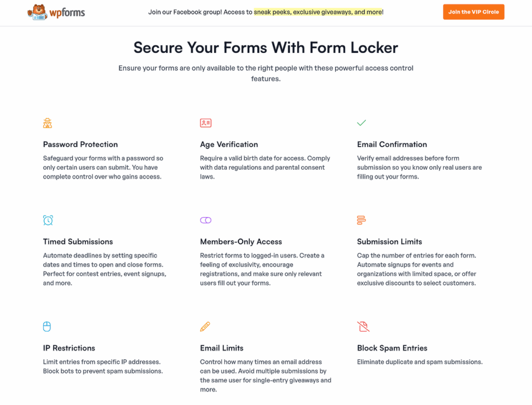Click the Members-Only Access heading
The width and height of the screenshot is (532, 405).
click(x=241, y=241)
